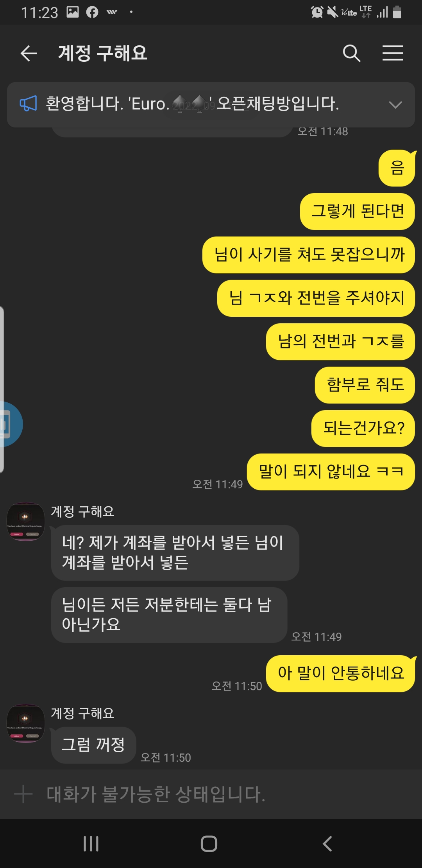The height and width of the screenshot is (868, 422).
Task: Select the yellow '되는건가요?' message bubble
Action: pyautogui.click(x=363, y=428)
